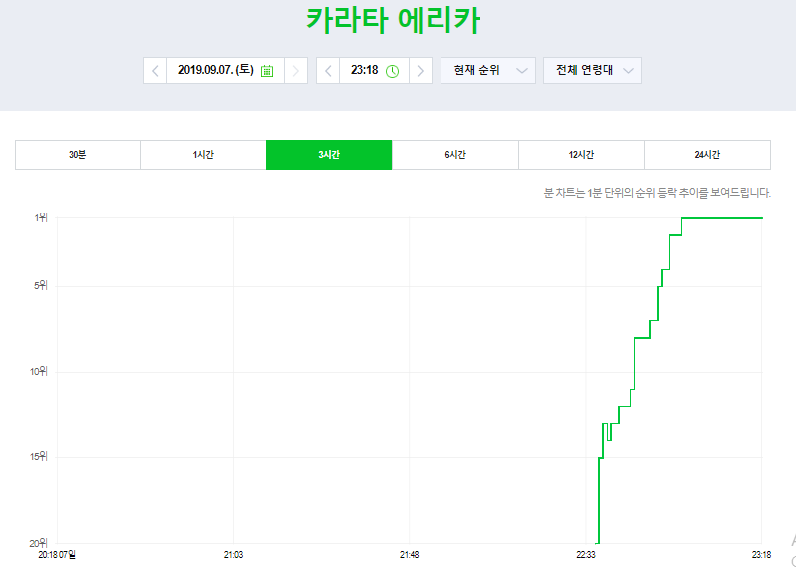Open the 전체 연령대 dropdown

pyautogui.click(x=592, y=71)
